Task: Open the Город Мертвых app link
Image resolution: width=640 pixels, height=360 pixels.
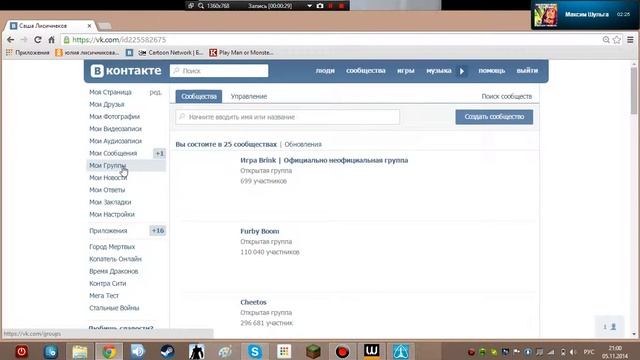Action: pyautogui.click(x=112, y=247)
